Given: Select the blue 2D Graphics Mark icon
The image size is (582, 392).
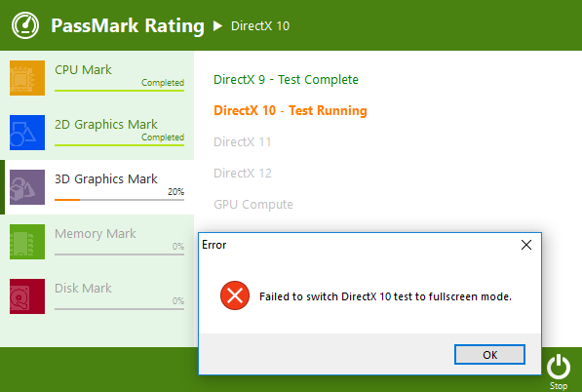Looking at the screenshot, I should click(27, 133).
